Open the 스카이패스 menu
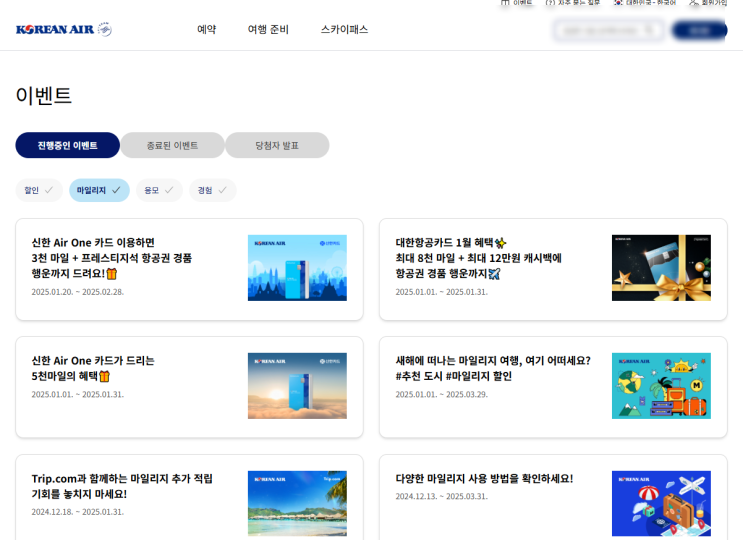 [344, 29]
